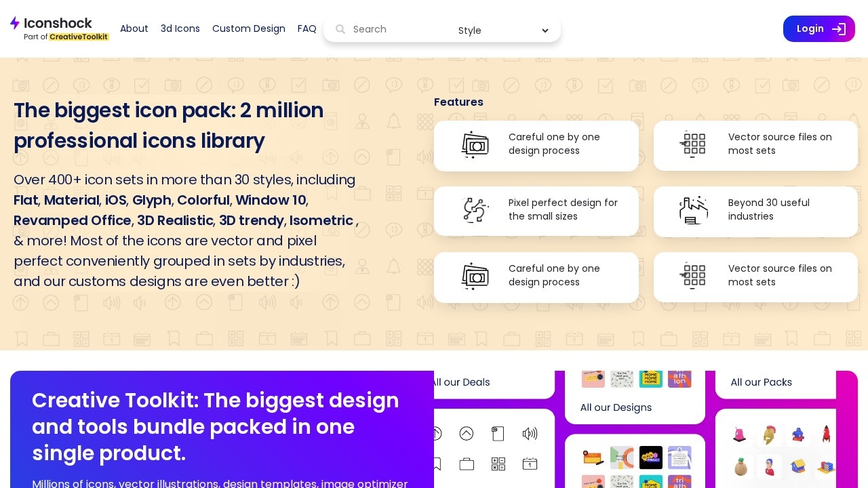
Task: Click the calendar icon in the banner preview
Action: tap(530, 464)
